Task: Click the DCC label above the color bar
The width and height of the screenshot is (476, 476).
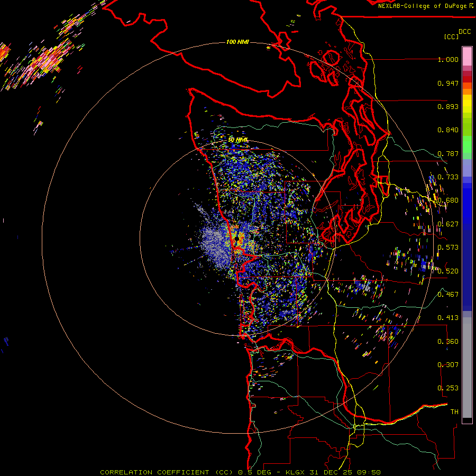Action: click(465, 32)
